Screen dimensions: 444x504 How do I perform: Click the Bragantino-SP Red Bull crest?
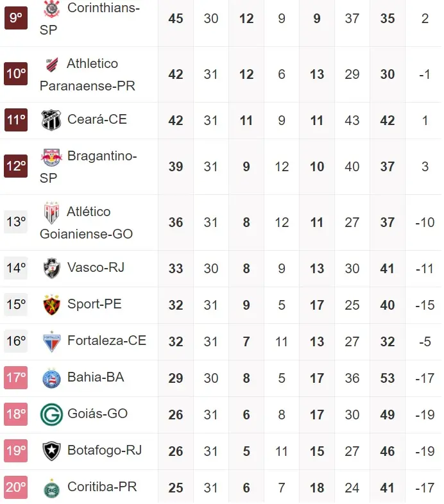pos(51,156)
